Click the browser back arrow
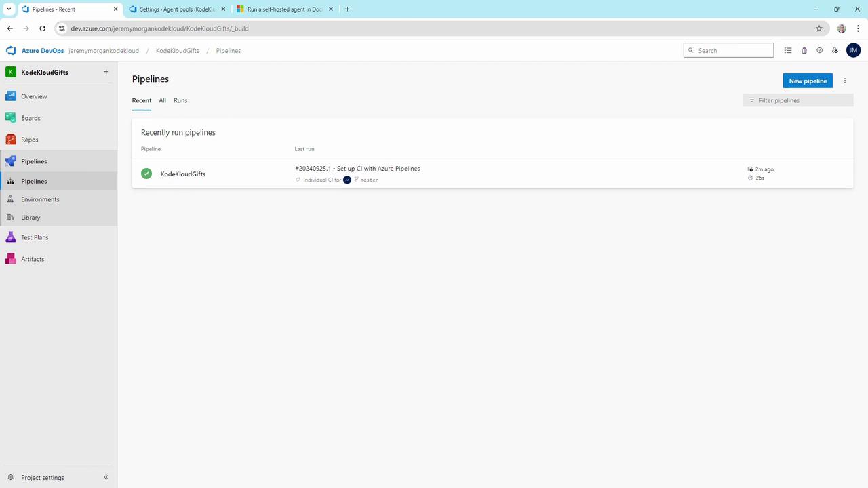Viewport: 868px width, 488px height. click(x=10, y=28)
